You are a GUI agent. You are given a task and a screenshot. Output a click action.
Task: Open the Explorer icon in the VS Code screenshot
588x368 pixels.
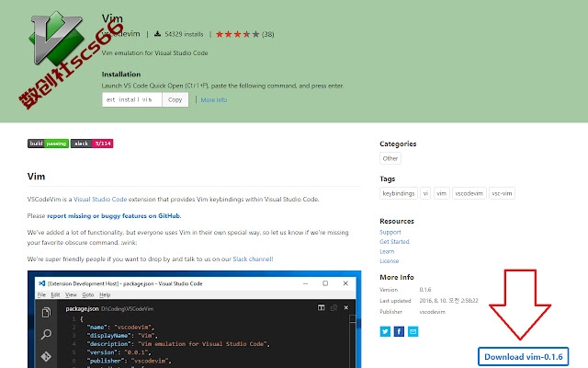46,313
